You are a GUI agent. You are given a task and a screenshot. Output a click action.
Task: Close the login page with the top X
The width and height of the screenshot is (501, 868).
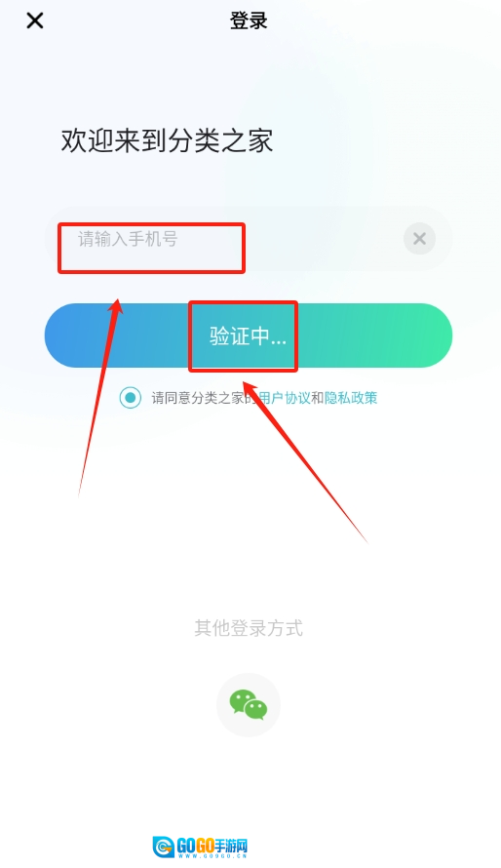point(35,21)
